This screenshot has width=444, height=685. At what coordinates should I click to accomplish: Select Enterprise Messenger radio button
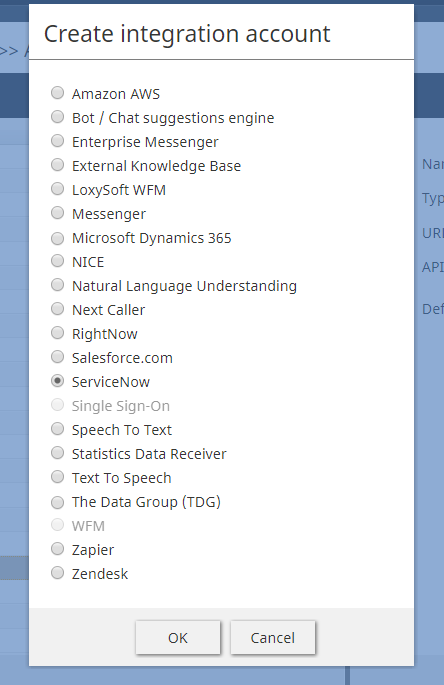point(57,141)
